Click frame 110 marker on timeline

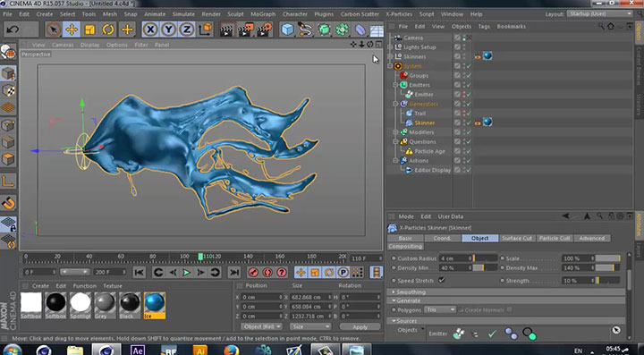click(200, 257)
